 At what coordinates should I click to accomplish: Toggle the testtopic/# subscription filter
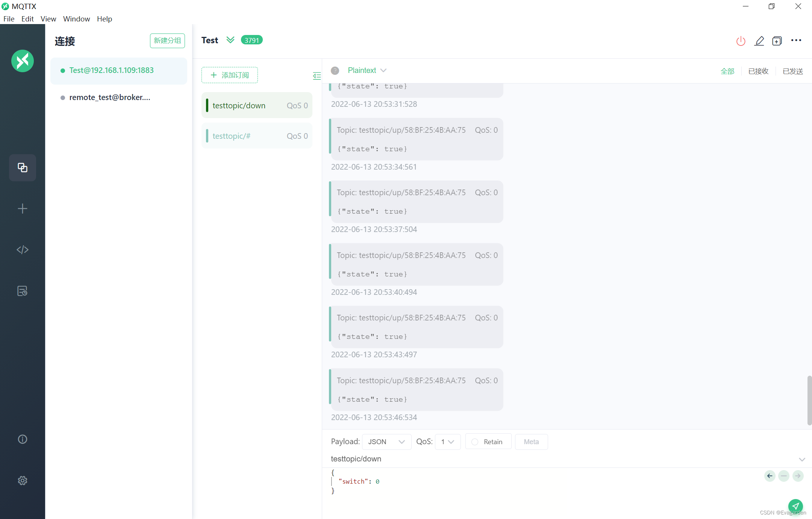257,136
